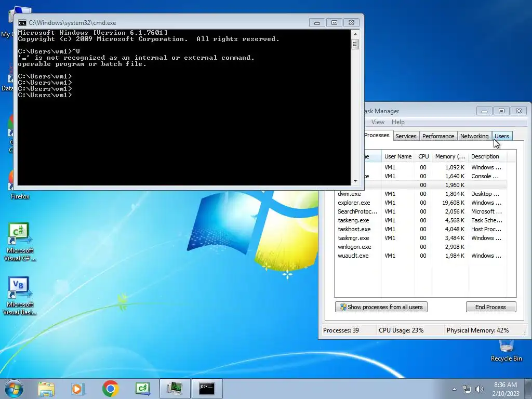Open Microsoft Visual Basic desktop shortcut
Image resolution: width=532 pixels, height=399 pixels.
(20, 296)
